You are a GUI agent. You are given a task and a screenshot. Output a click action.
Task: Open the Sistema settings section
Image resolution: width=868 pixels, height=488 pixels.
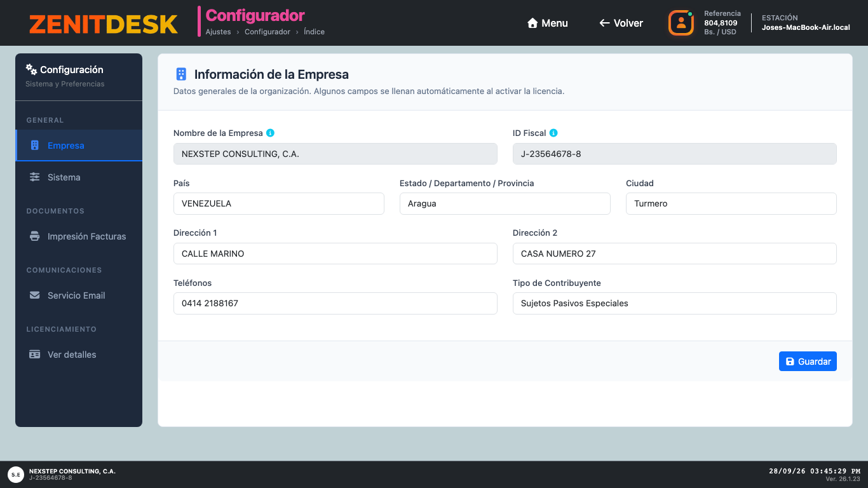[x=79, y=177]
